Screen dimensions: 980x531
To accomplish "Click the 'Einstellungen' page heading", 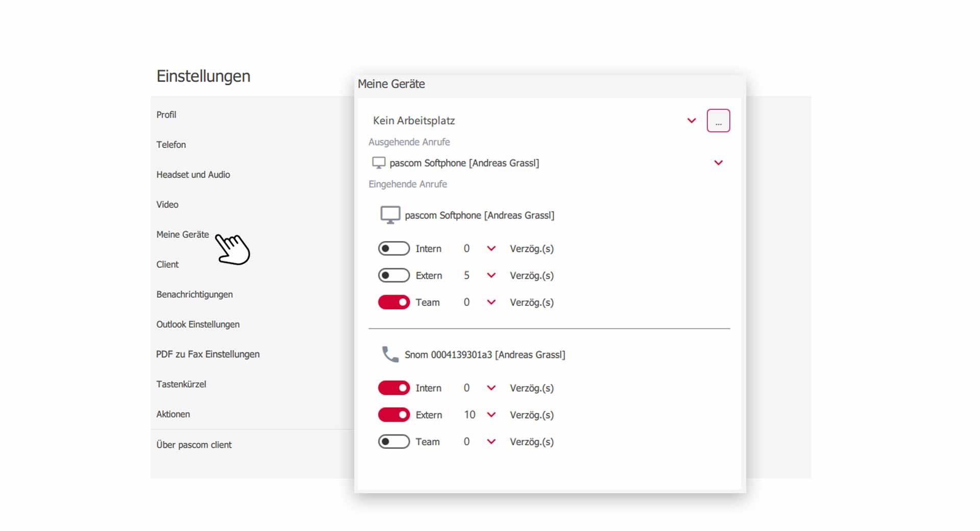I will coord(203,76).
